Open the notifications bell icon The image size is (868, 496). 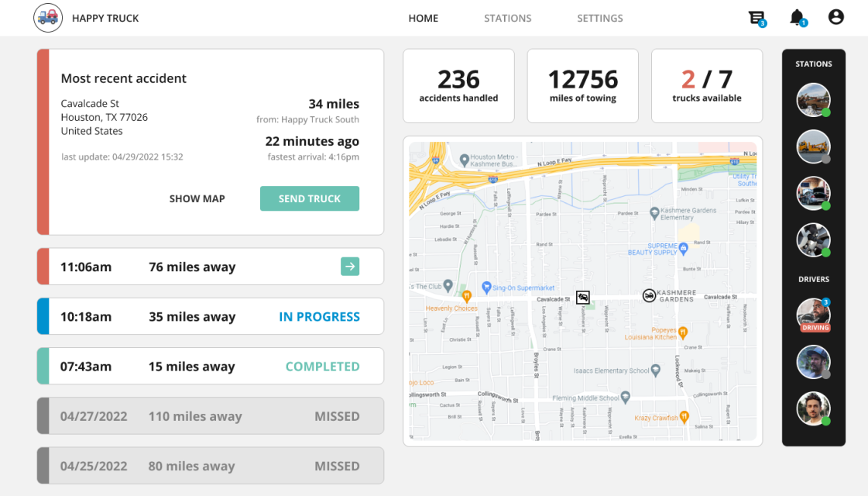click(798, 17)
